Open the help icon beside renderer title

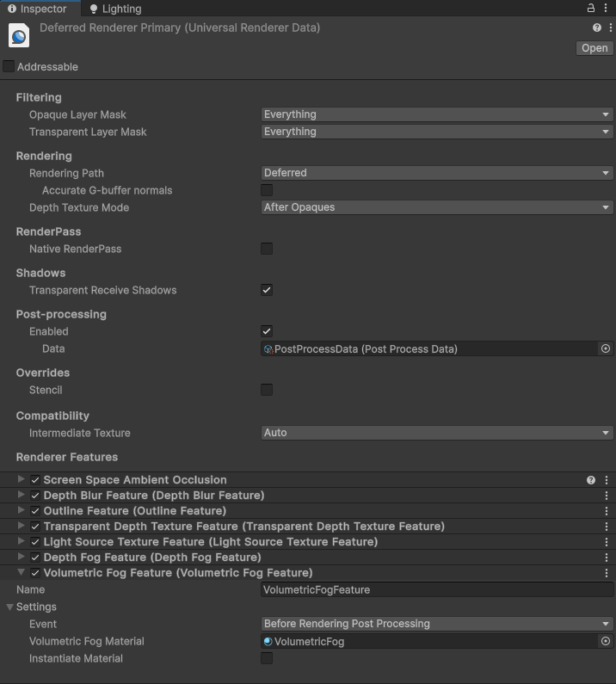pyautogui.click(x=597, y=28)
